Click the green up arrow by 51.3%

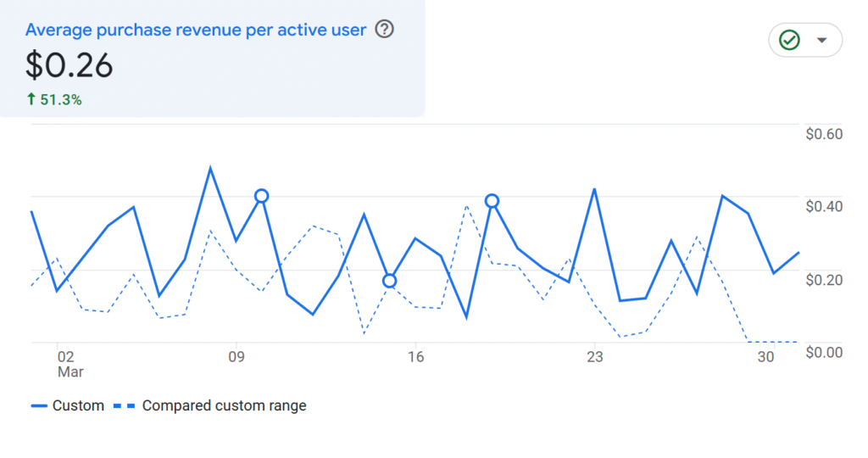pyautogui.click(x=31, y=99)
